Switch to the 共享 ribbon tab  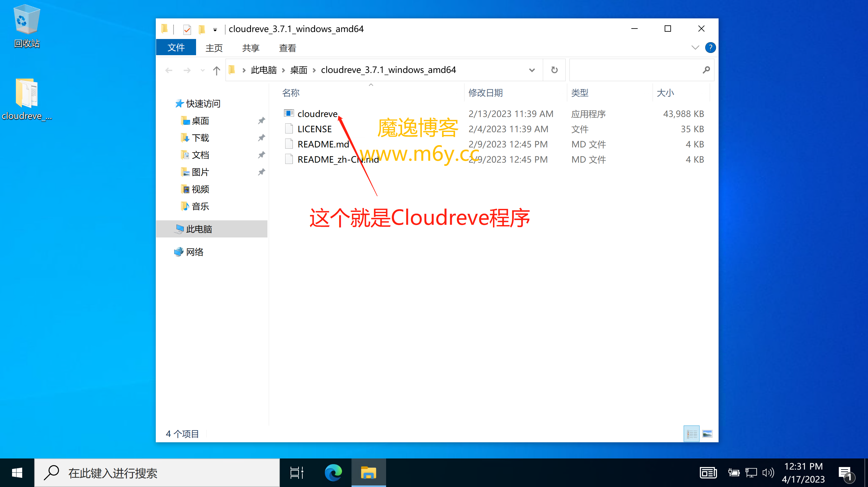(x=251, y=48)
